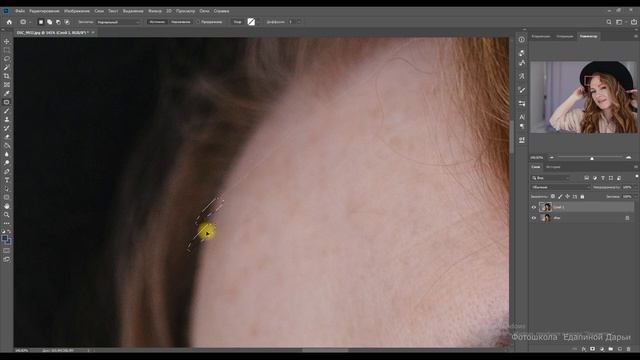This screenshot has height=360, width=640.
Task: Open the Navigator panel menu
Action: tap(636, 36)
